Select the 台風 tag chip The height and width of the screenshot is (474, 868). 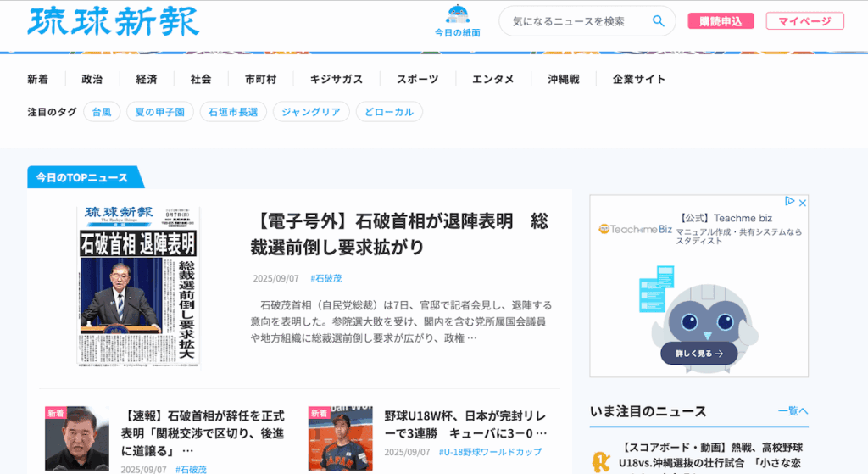coord(102,112)
